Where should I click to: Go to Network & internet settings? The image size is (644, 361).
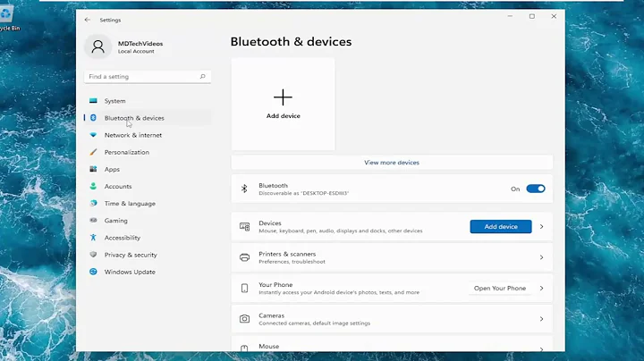tap(148, 135)
